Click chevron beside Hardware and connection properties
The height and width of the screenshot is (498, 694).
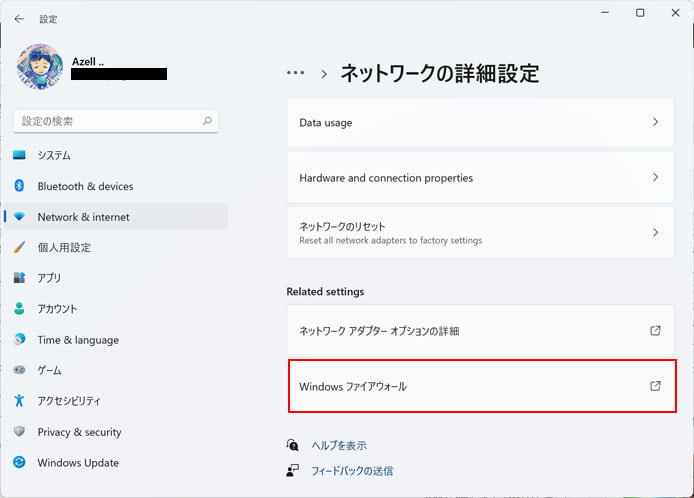point(655,177)
